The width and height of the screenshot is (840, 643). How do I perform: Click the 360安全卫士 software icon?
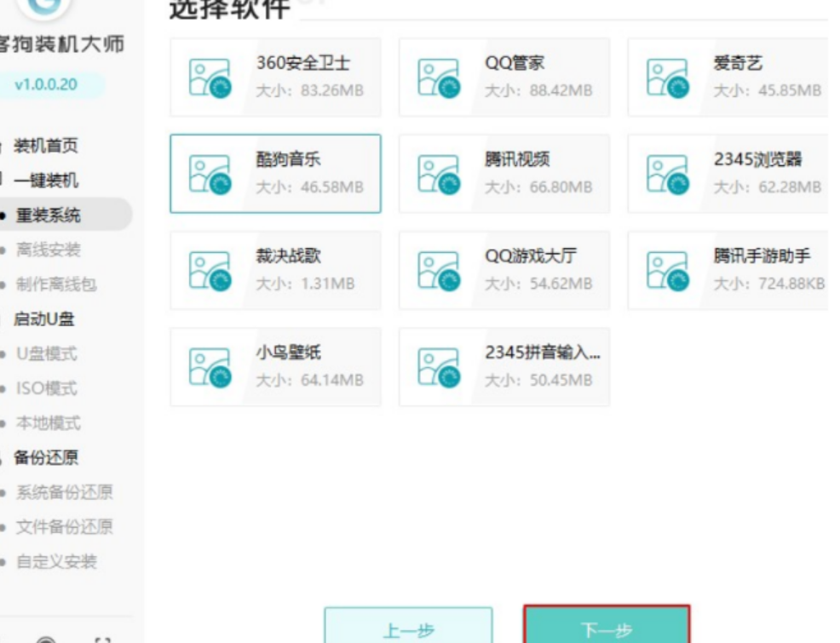(x=210, y=78)
